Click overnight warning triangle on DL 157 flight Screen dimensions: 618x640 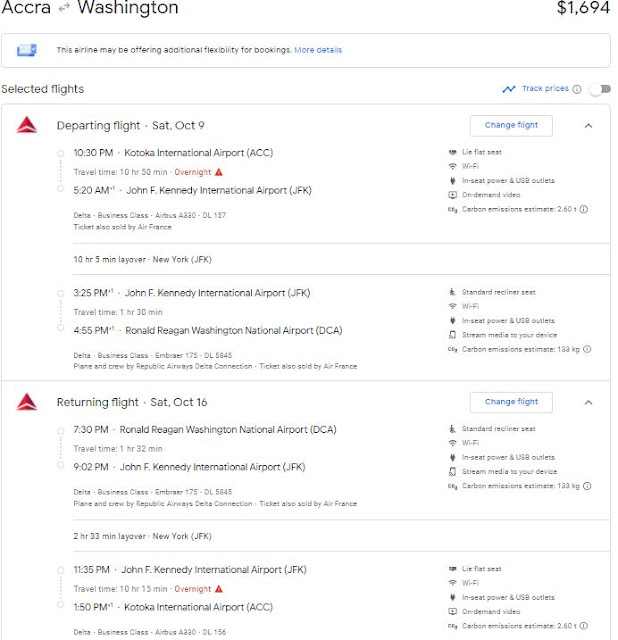pyautogui.click(x=219, y=172)
